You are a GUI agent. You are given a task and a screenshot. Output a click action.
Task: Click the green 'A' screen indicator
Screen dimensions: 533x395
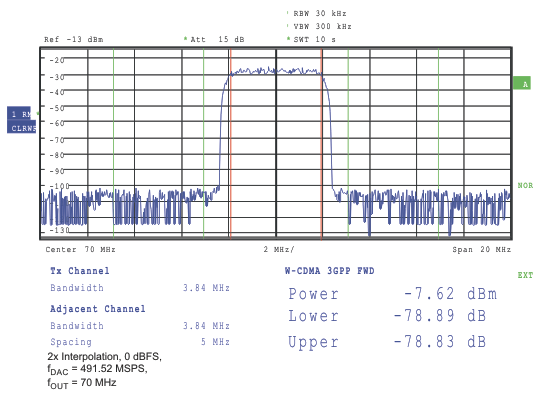click(x=522, y=83)
